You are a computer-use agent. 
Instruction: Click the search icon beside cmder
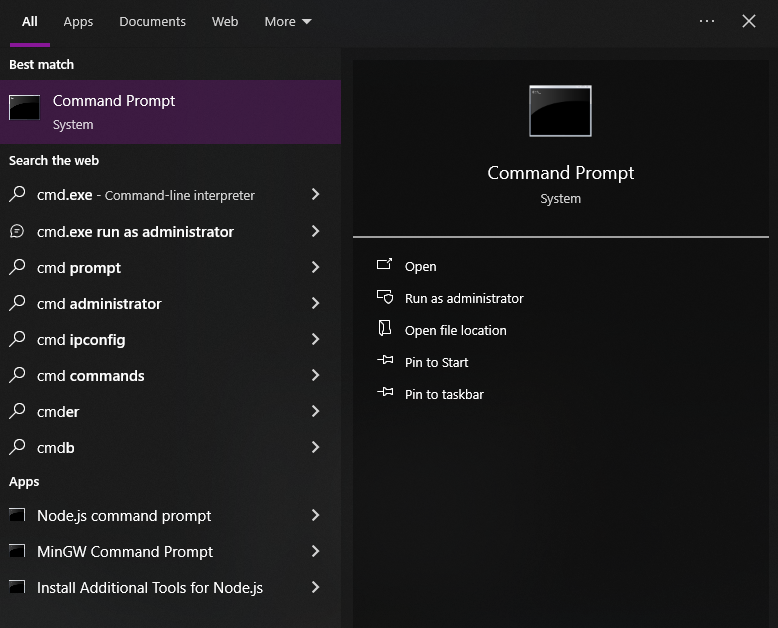click(17, 411)
